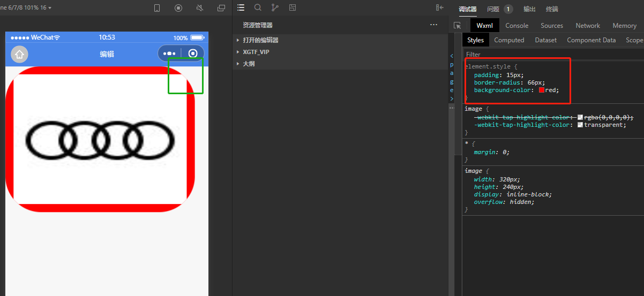Click the red background-color swatch
Viewport: 644px width, 296px height.
tap(542, 90)
